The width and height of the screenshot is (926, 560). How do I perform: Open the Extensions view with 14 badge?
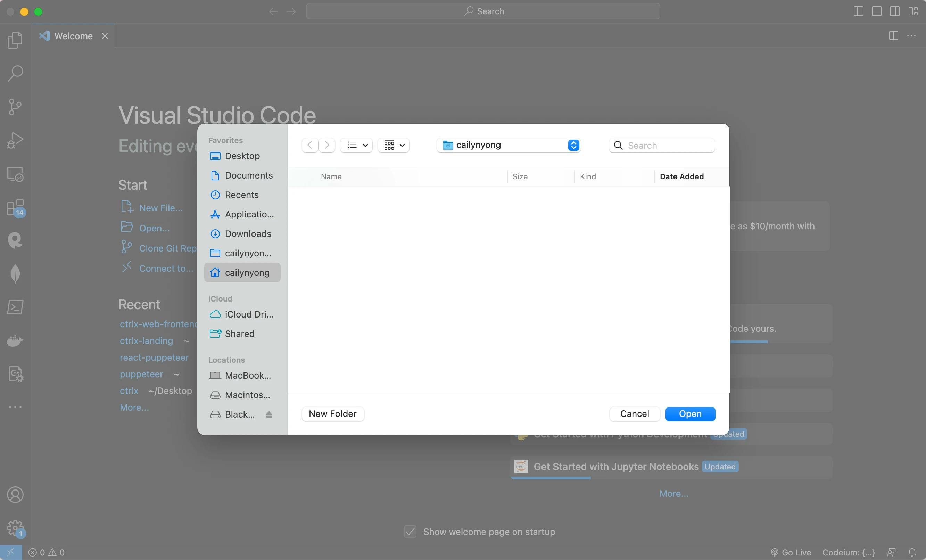tap(15, 207)
